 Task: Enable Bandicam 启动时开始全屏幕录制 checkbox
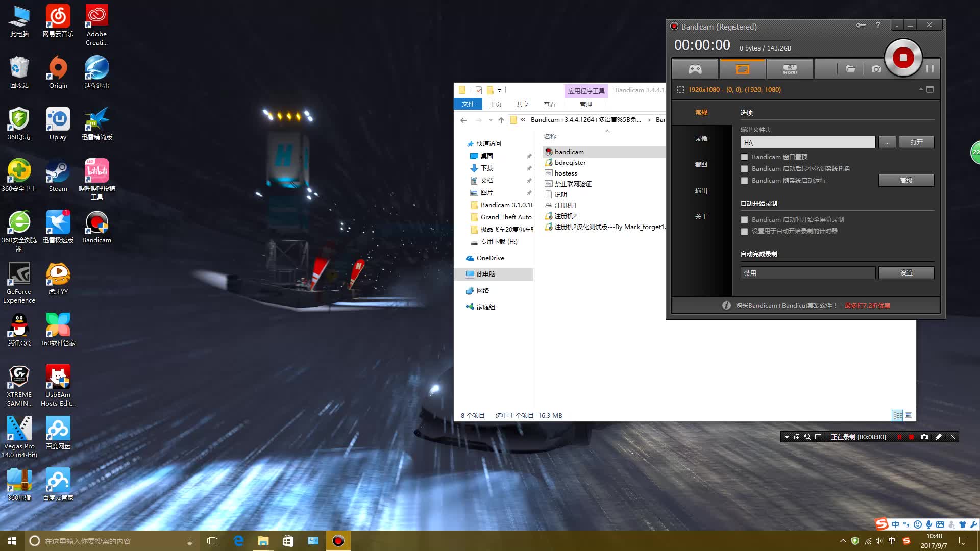[744, 220]
